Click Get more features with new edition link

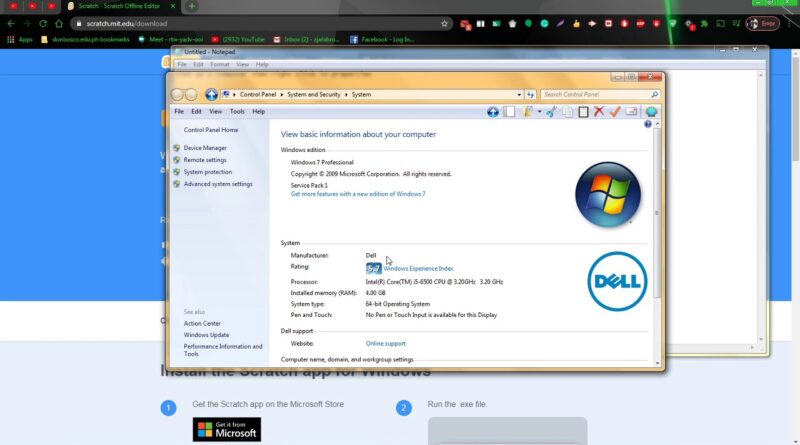click(x=358, y=194)
